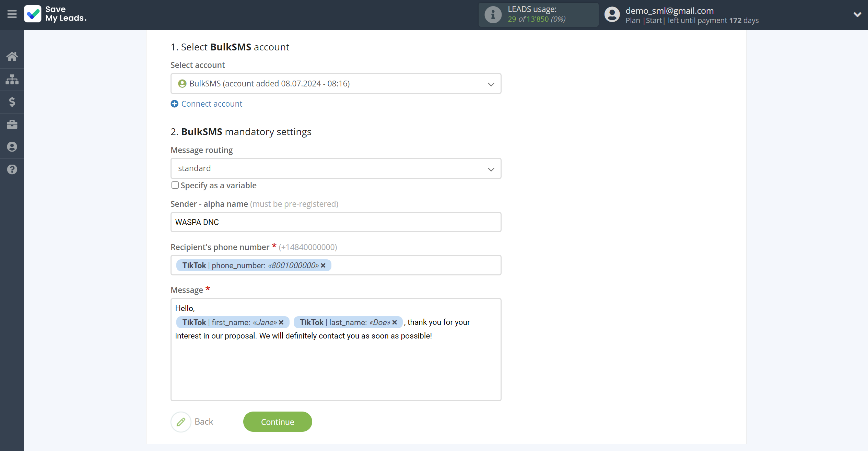Click the account avatar icon
Image resolution: width=868 pixels, height=451 pixels.
612,14
